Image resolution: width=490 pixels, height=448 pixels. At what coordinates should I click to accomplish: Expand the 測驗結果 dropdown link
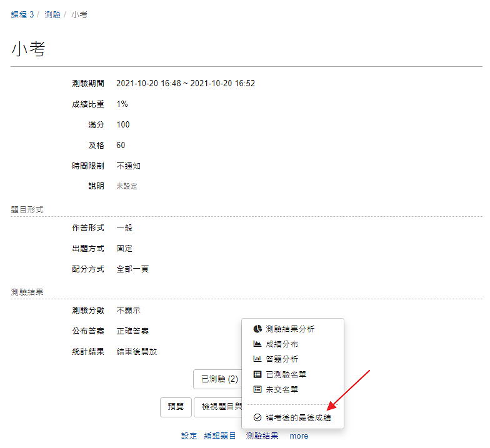(x=262, y=436)
